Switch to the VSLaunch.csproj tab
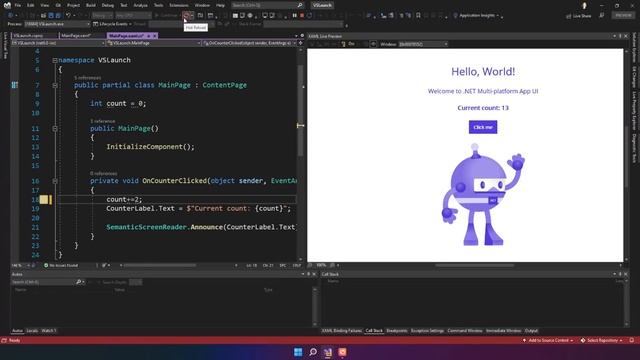The image size is (640, 360). 28,36
